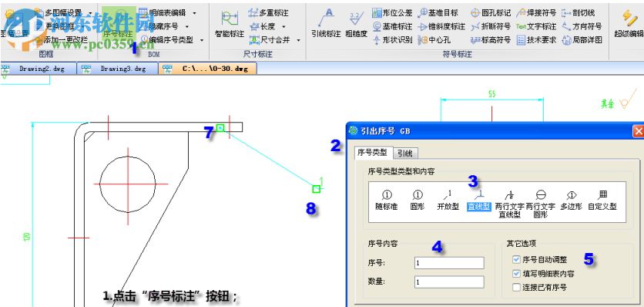This screenshot has height=307, width=644.
Task: Click the 隐藏序号 hide numbers tool
Action: coord(159,26)
